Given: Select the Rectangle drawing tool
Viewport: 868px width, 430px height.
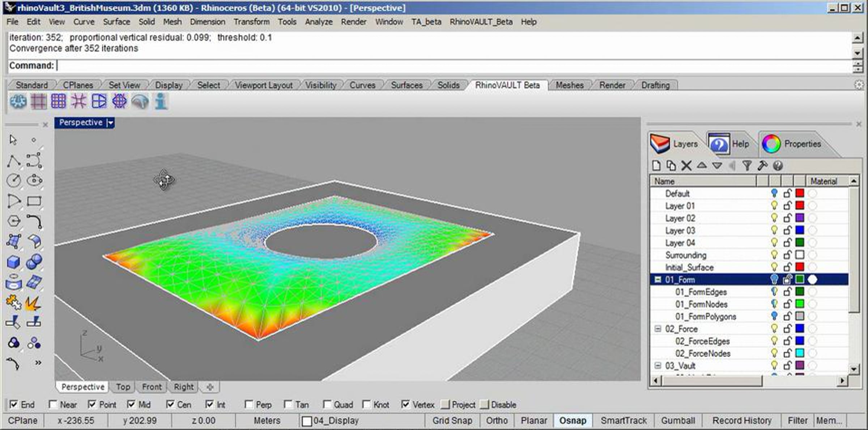Looking at the screenshot, I should (34, 201).
